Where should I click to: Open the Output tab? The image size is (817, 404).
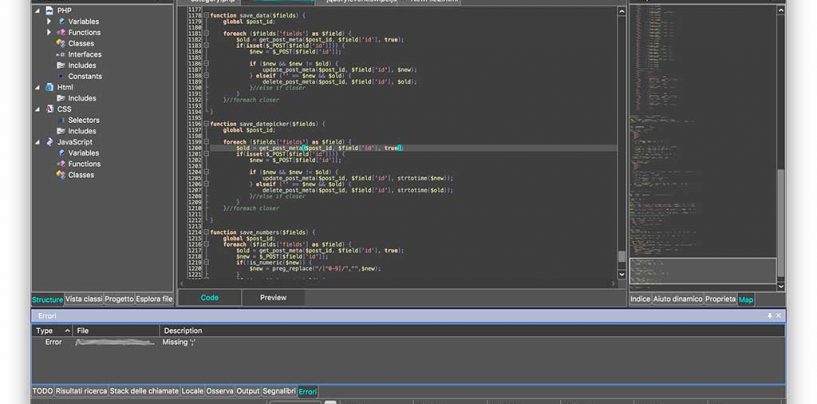click(x=248, y=391)
